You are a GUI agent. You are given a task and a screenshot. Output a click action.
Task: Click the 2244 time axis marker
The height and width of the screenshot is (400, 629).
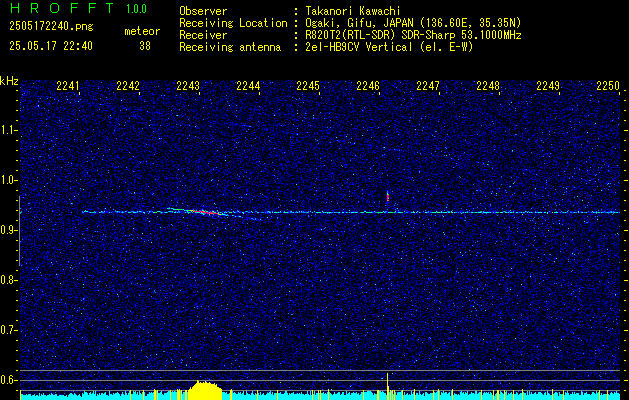pos(248,85)
